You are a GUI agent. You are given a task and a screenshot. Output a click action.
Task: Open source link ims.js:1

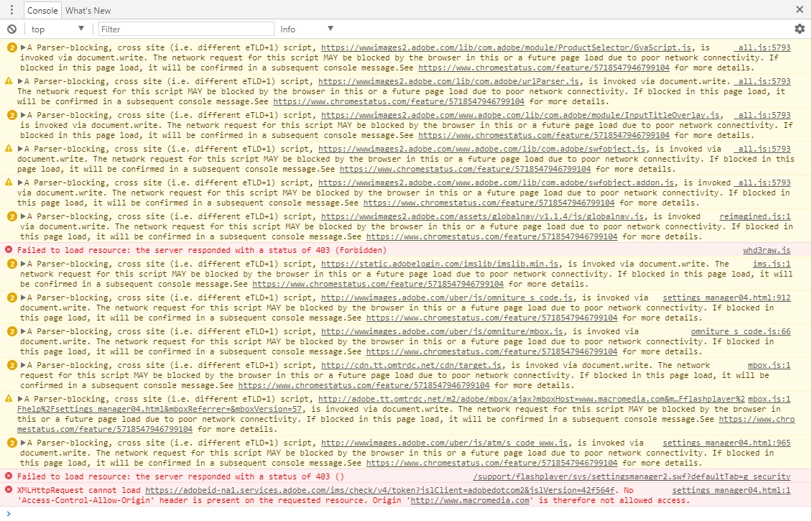click(x=772, y=264)
